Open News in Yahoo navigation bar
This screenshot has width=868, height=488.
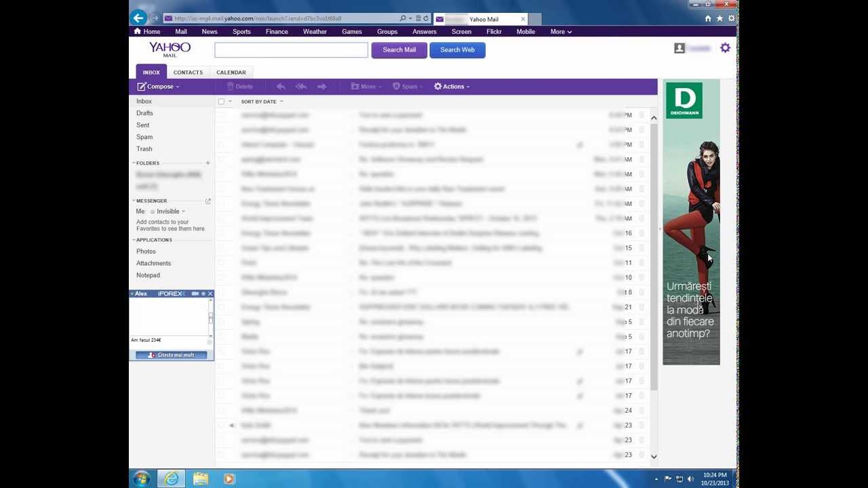(x=210, y=31)
